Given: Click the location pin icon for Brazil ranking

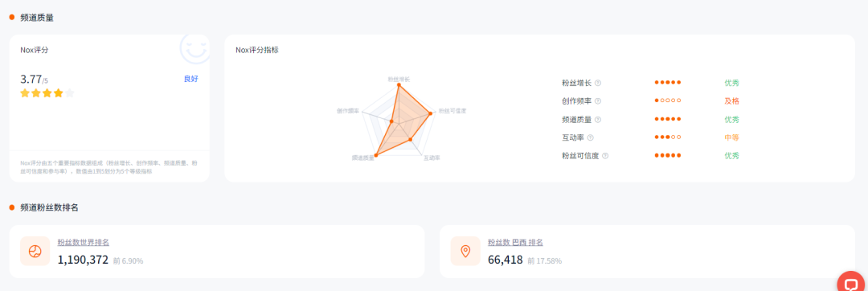Looking at the screenshot, I should pyautogui.click(x=465, y=251).
